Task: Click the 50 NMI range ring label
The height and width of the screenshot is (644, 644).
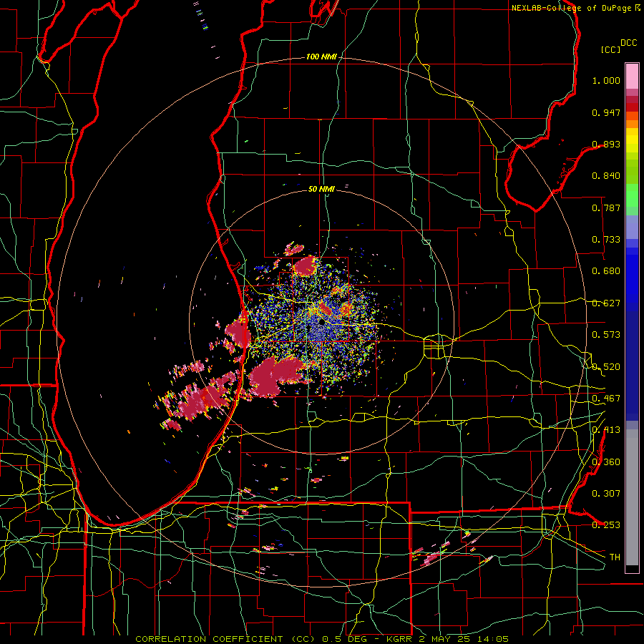Action: (x=321, y=189)
